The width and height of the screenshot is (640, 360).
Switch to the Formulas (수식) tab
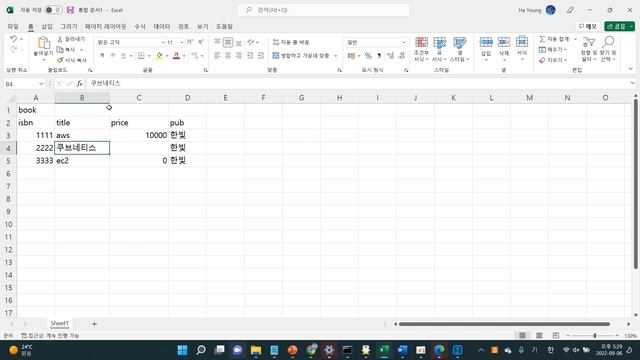140,27
